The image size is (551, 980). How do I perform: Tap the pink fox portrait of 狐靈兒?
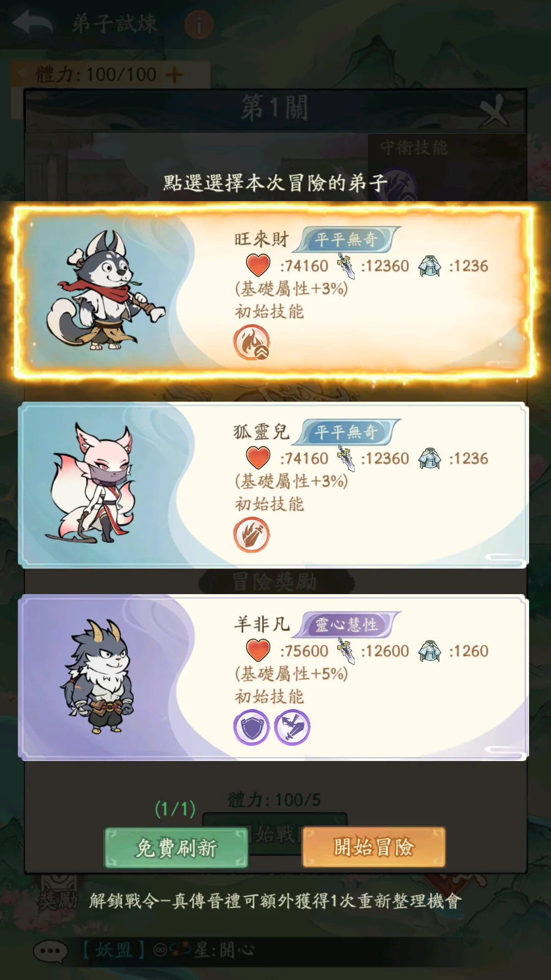(x=93, y=482)
